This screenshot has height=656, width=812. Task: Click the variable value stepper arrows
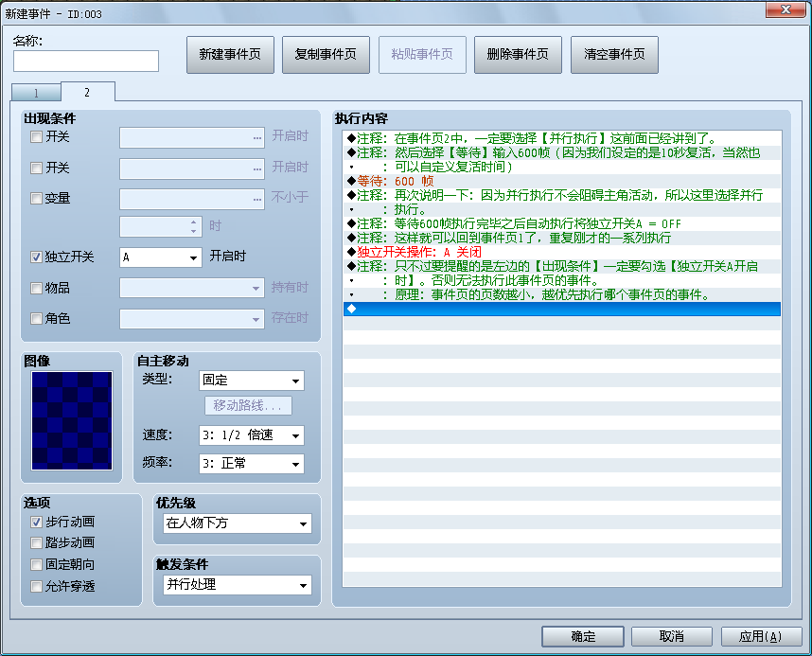click(x=193, y=226)
